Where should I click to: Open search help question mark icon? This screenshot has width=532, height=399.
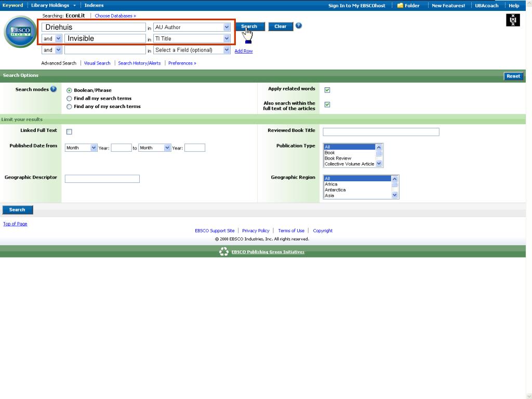click(299, 26)
